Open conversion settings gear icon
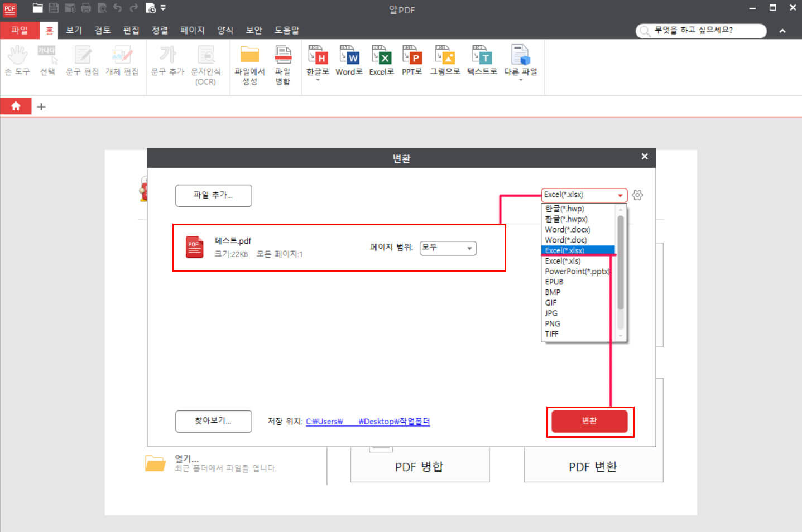The width and height of the screenshot is (802, 532). pyautogui.click(x=638, y=195)
